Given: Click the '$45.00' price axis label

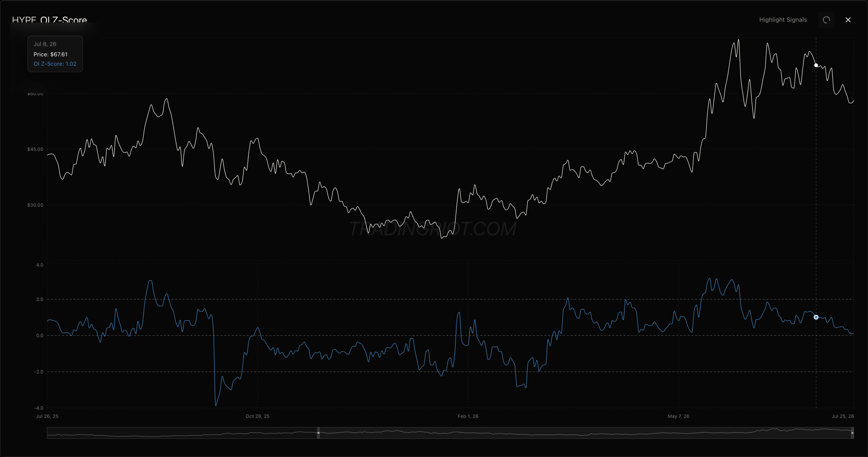Looking at the screenshot, I should pos(35,149).
